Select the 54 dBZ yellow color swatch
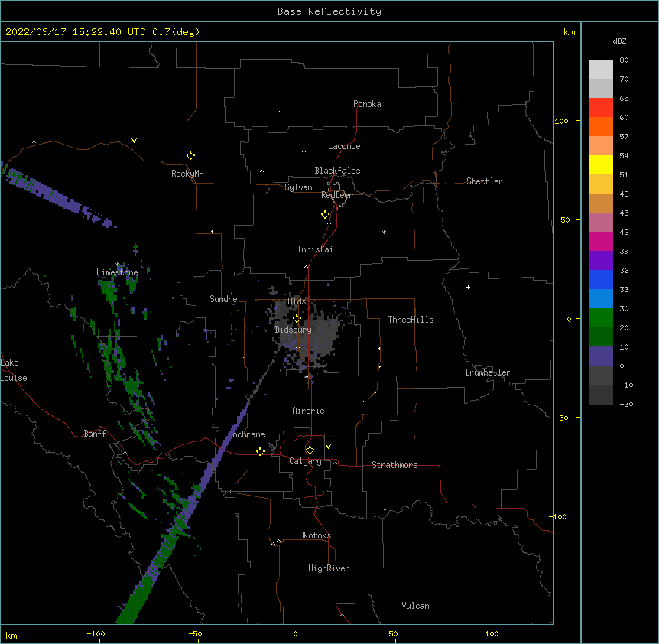The image size is (659, 644). click(x=601, y=164)
